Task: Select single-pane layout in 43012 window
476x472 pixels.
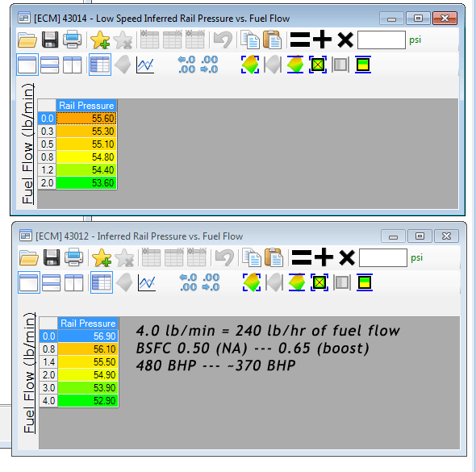Action: (x=29, y=282)
